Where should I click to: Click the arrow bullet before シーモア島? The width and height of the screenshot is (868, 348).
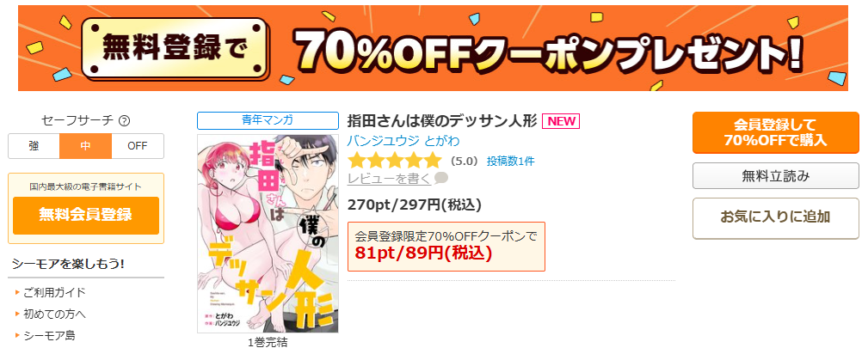click(x=18, y=335)
